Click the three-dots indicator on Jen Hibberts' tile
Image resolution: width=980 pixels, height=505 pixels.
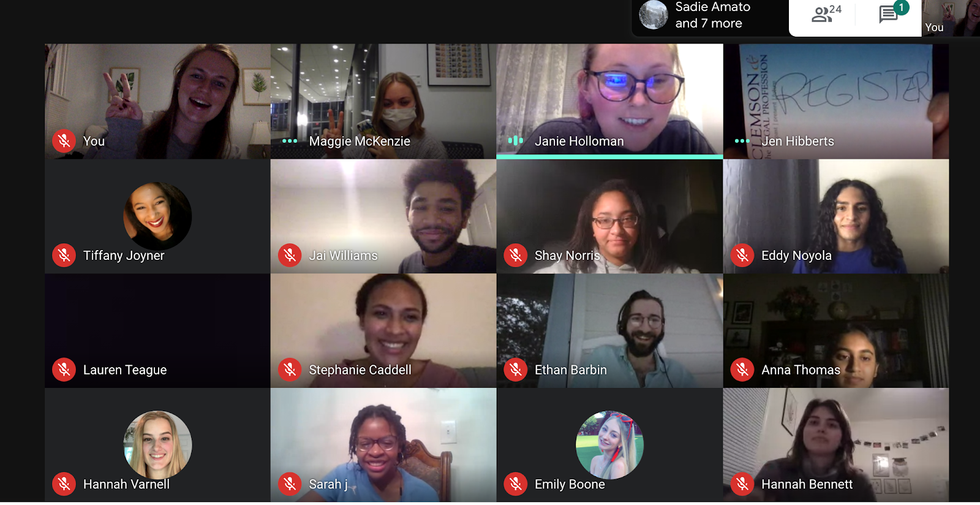click(742, 141)
